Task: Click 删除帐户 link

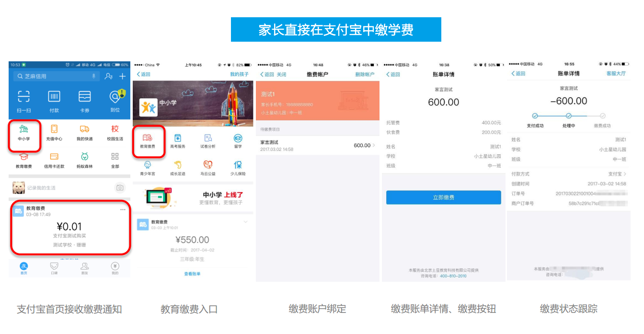Action: coord(365,74)
